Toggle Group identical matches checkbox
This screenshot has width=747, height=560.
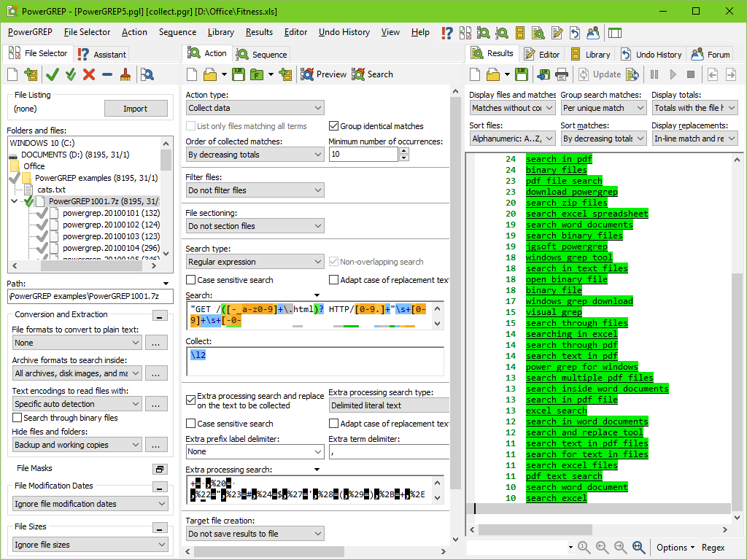(333, 126)
